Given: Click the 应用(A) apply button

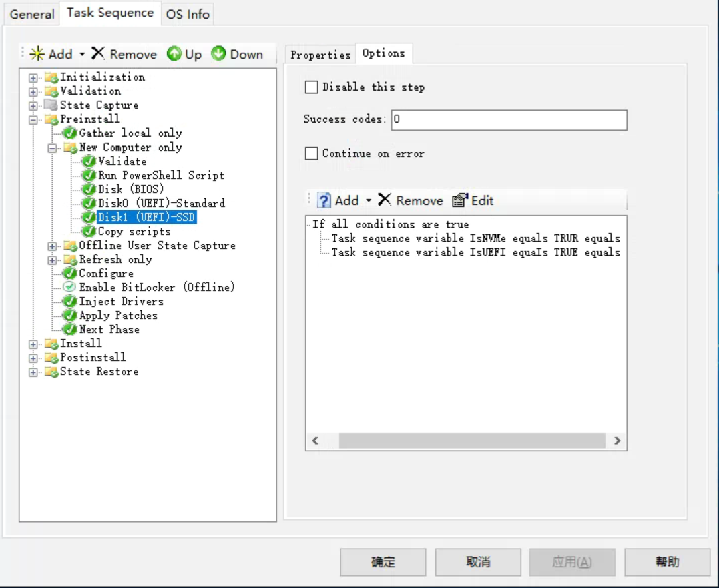Looking at the screenshot, I should (572, 562).
